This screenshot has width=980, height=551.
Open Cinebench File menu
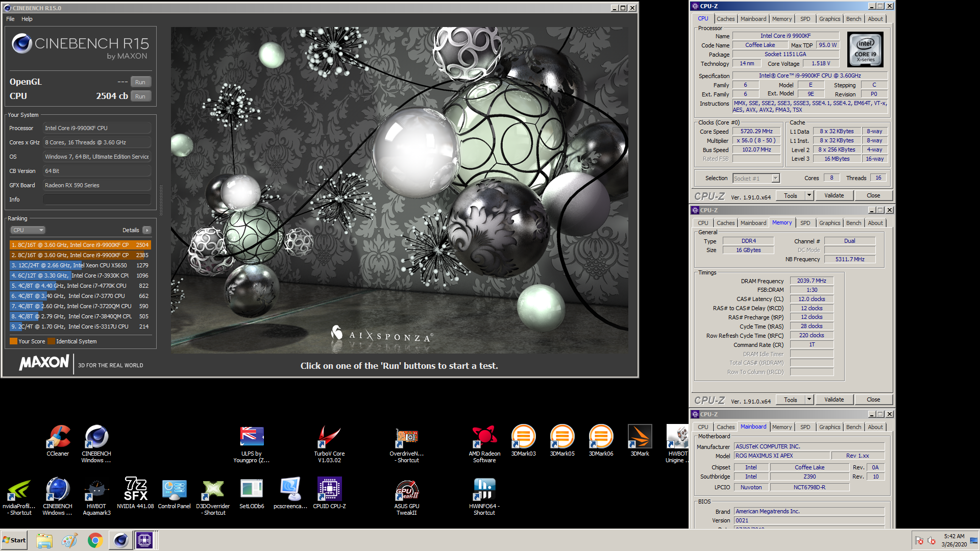[10, 19]
